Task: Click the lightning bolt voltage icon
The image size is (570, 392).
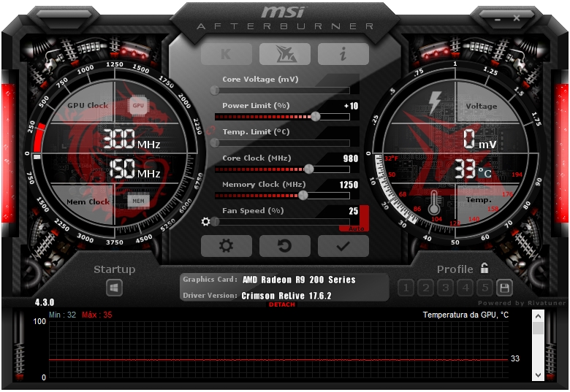Action: click(435, 103)
